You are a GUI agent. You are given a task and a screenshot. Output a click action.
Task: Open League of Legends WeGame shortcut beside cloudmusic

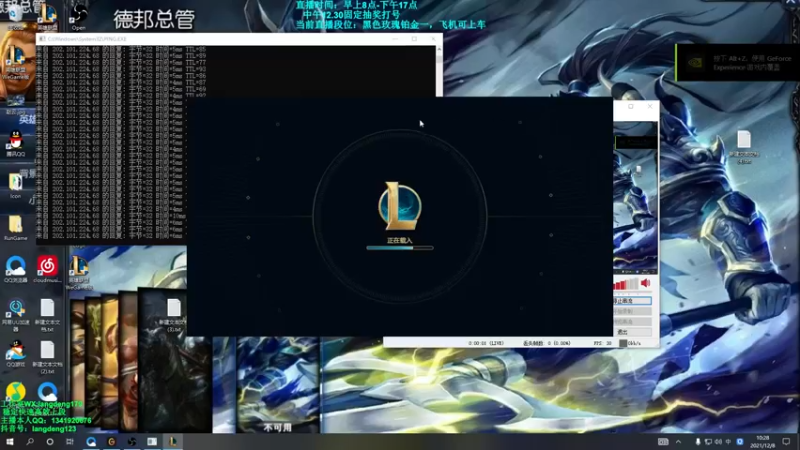click(x=79, y=272)
